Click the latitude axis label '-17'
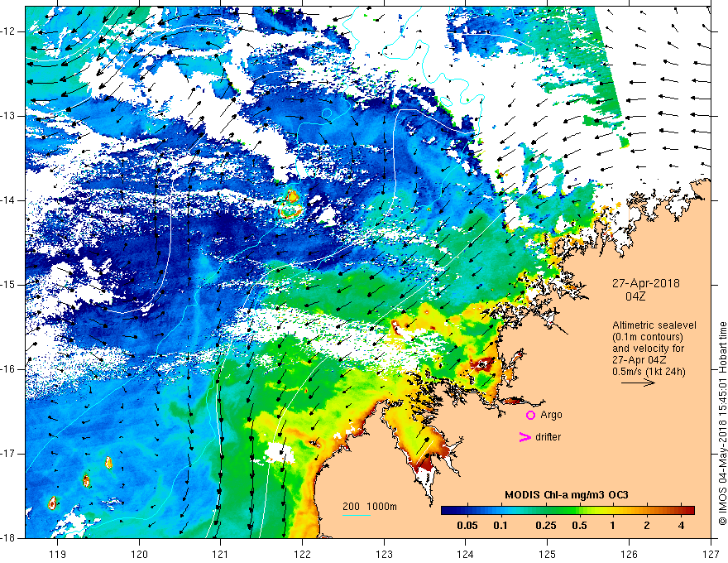 click(x=9, y=454)
